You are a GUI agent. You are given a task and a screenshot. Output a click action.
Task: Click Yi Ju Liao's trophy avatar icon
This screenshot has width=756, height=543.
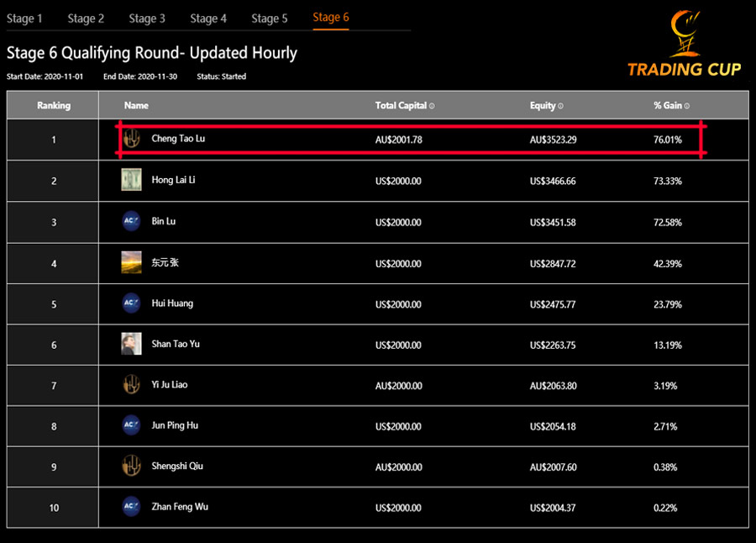(131, 384)
